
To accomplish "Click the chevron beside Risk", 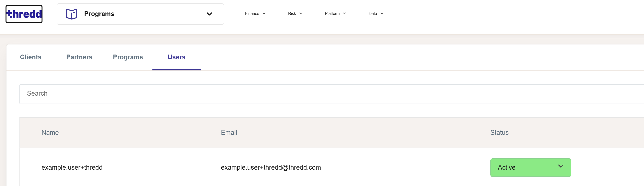I will [301, 13].
